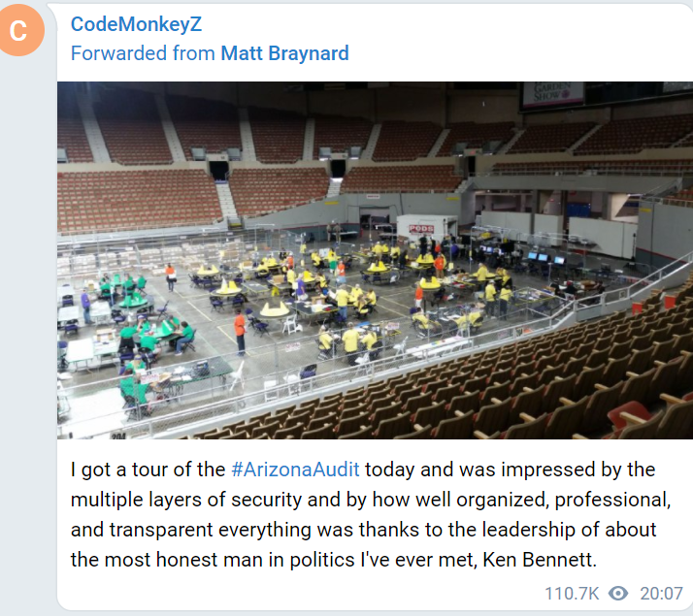The width and height of the screenshot is (693, 616).
Task: Click the brown foreground seats in photo
Action: coord(509,389)
